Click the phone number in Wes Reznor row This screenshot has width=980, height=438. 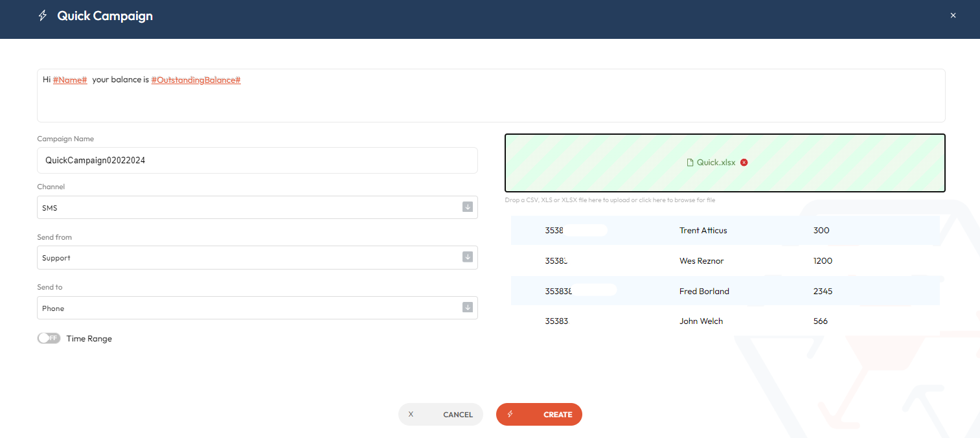[x=556, y=260]
